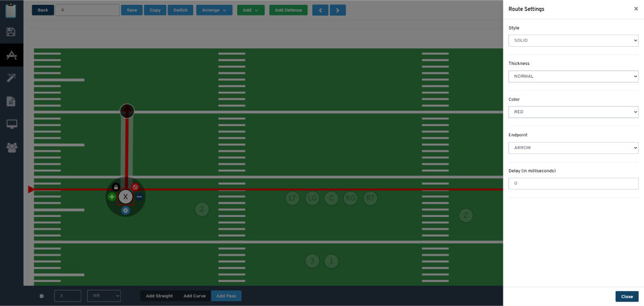The width and height of the screenshot is (644, 306).
Task: Click the red prohibit icon near player X
Action: [135, 187]
